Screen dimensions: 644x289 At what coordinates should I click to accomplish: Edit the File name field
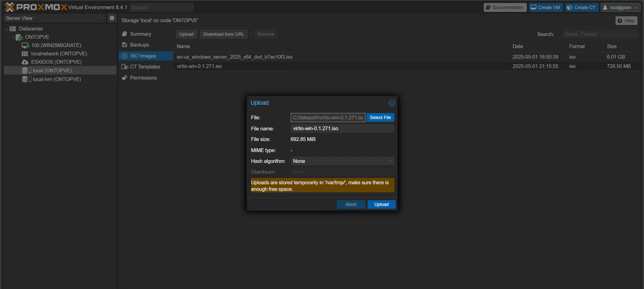[342, 128]
